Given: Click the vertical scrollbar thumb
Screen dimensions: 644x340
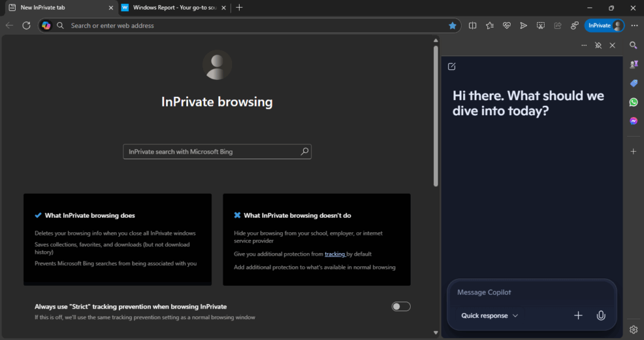Looking at the screenshot, I should (x=436, y=116).
